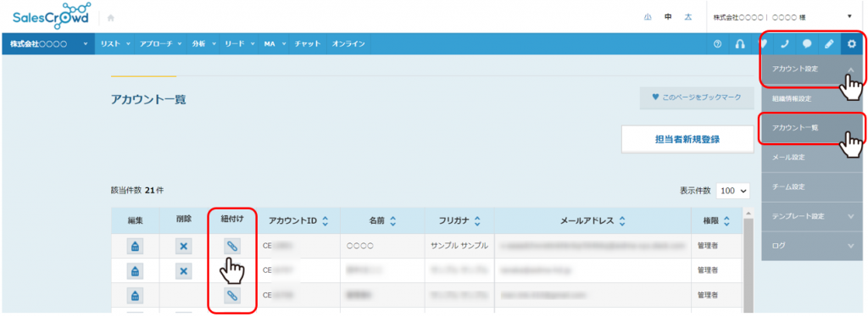
Task: Click the link icon in the ○○○○ row
Action: pyautogui.click(x=232, y=246)
